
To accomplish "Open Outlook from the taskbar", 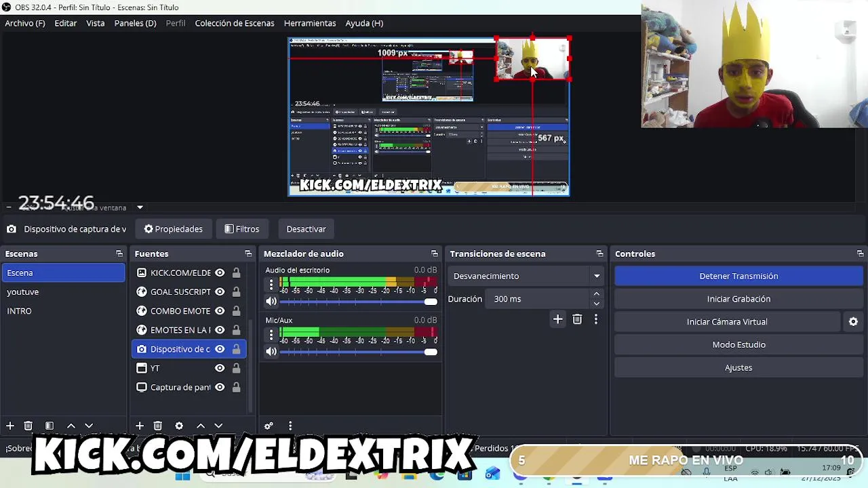I will 492,473.
